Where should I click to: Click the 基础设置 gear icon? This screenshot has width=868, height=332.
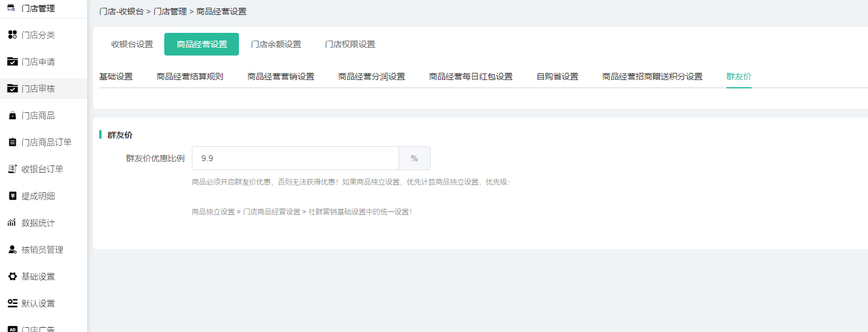[x=12, y=277]
